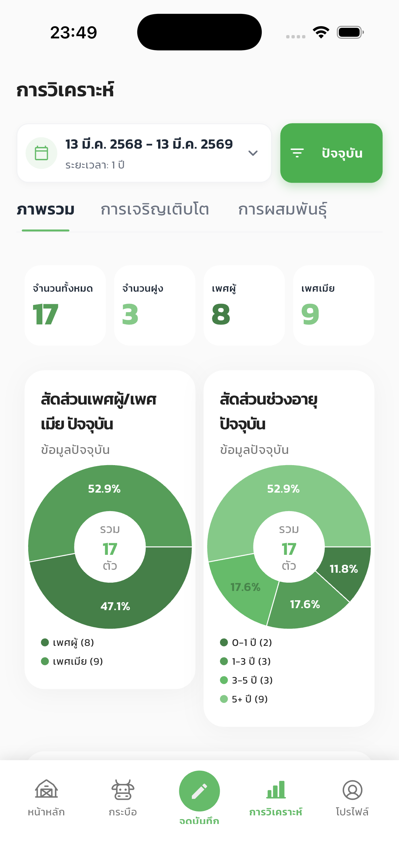The image size is (399, 868).
Task: Select the การวิเคราะห์ bar chart icon
Action: coord(276,790)
